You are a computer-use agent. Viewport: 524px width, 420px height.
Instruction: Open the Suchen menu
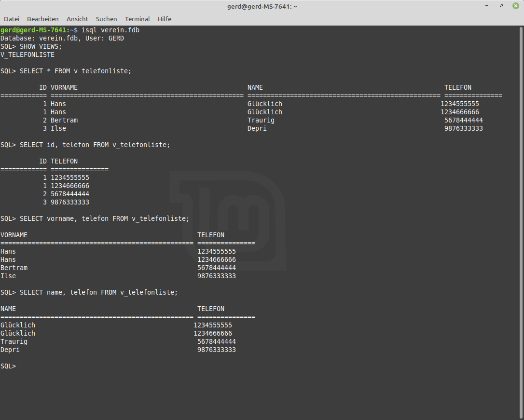click(106, 19)
